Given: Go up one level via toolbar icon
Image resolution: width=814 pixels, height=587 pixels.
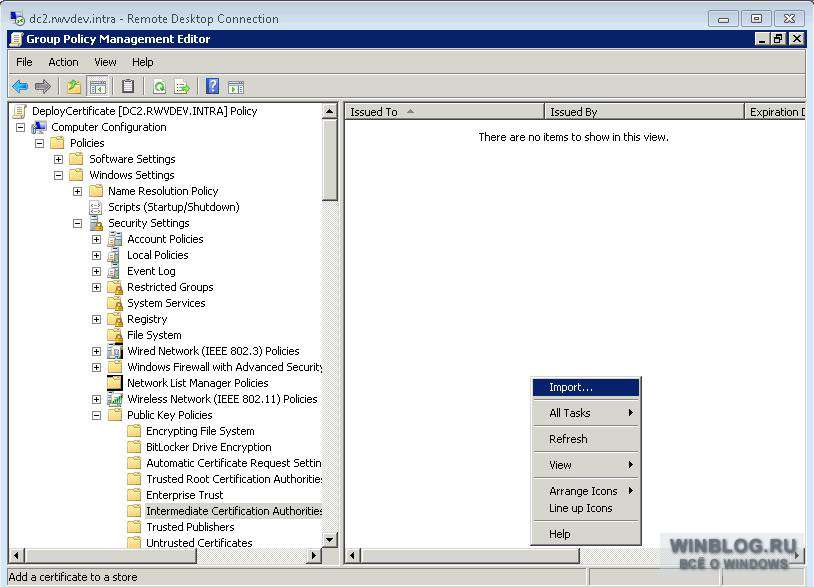Looking at the screenshot, I should click(x=74, y=86).
